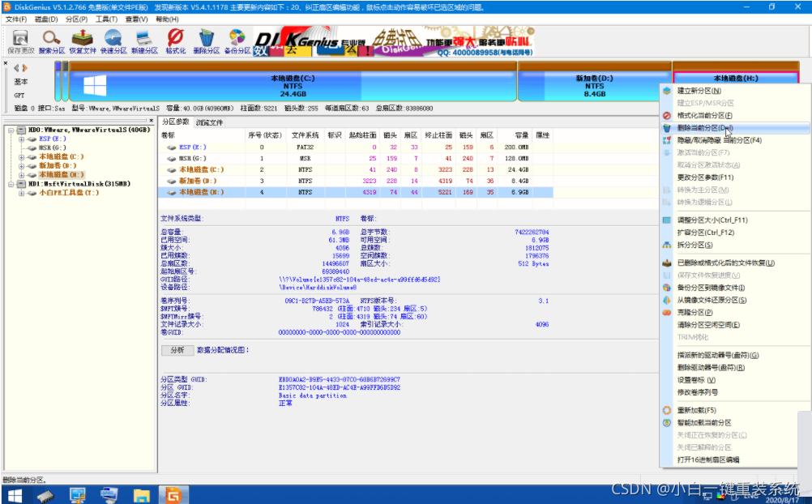
Task: Switch to the 分区参数 tab
Action: point(176,122)
